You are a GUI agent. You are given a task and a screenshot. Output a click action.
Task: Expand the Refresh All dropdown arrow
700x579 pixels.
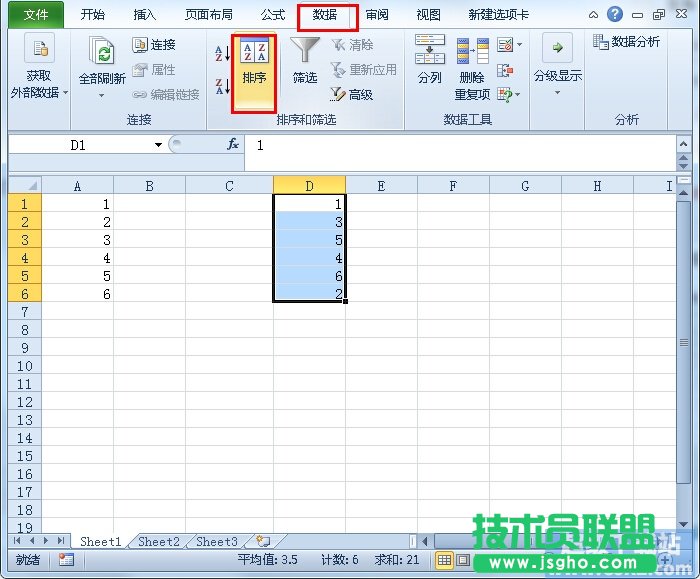(102, 96)
